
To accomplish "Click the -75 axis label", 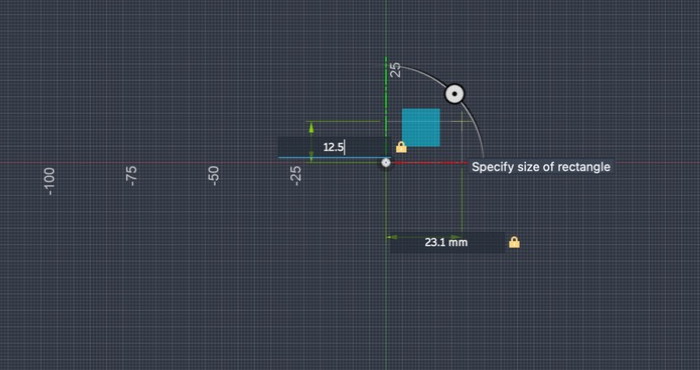I will 132,176.
